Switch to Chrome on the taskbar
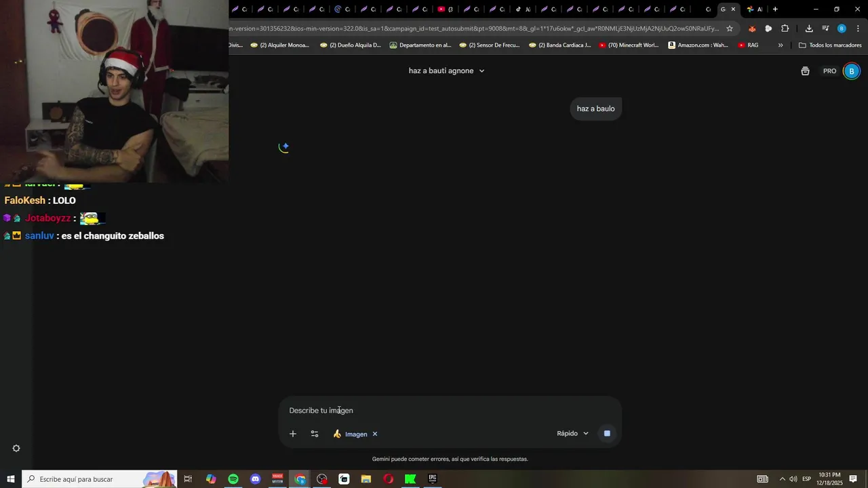The image size is (868, 488). (x=300, y=479)
